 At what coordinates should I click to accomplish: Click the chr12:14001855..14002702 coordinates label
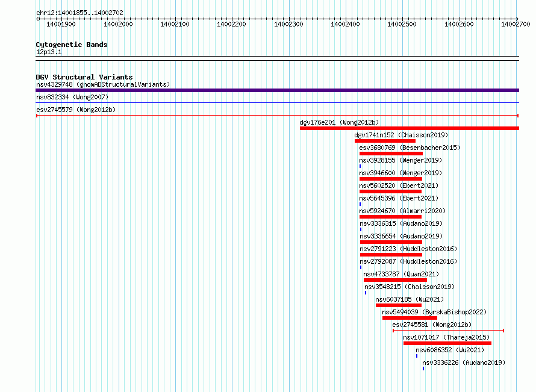[79, 13]
